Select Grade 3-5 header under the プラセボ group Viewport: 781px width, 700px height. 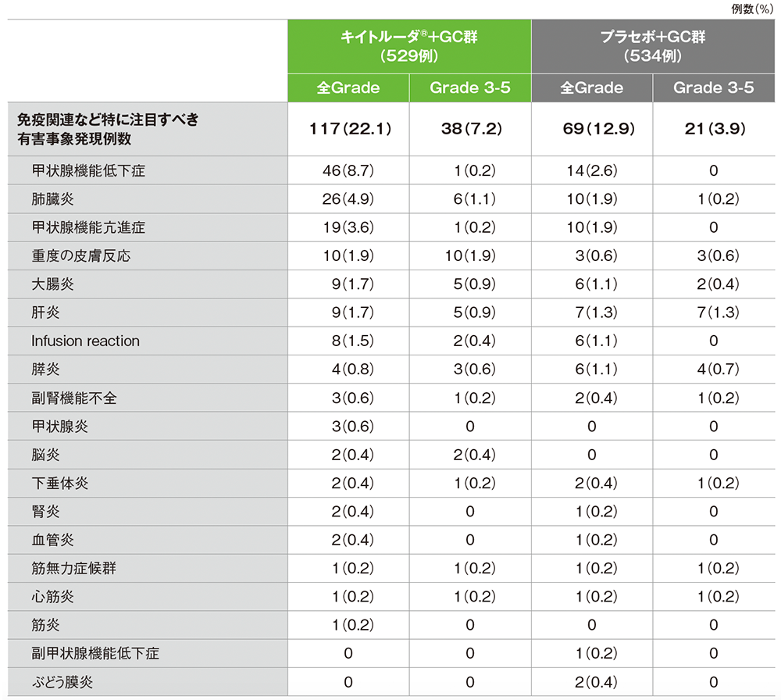(x=714, y=87)
